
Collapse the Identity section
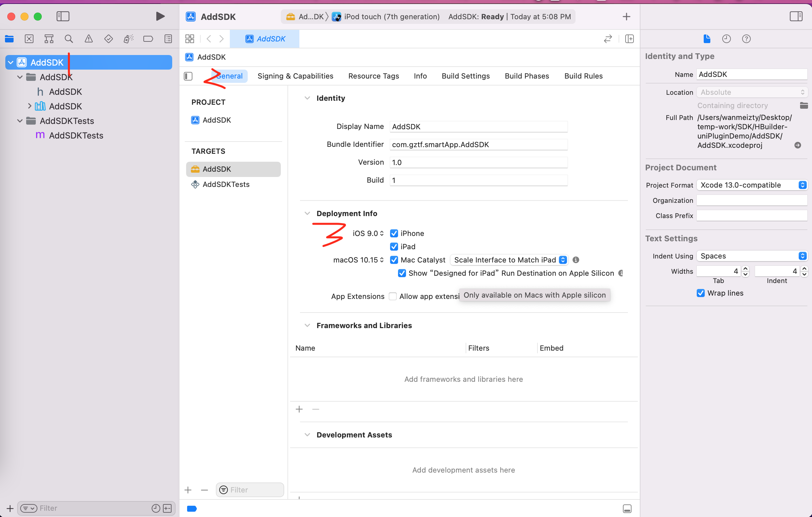coord(307,98)
